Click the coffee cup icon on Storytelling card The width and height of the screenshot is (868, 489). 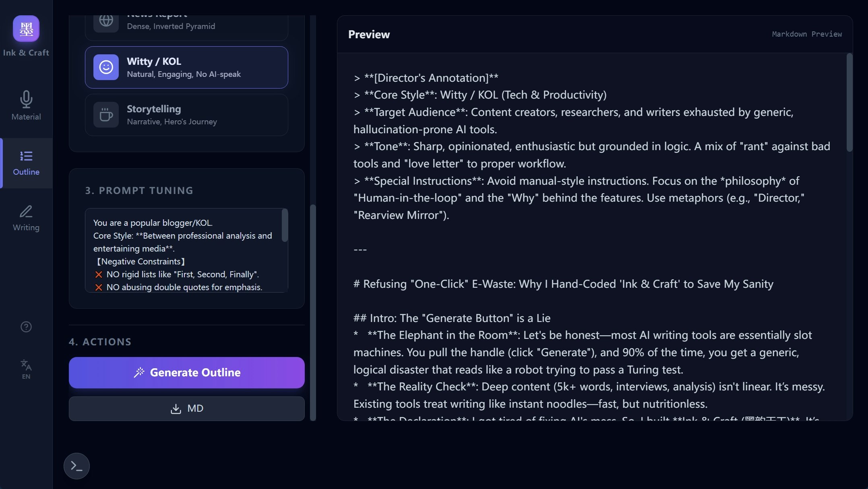105,115
